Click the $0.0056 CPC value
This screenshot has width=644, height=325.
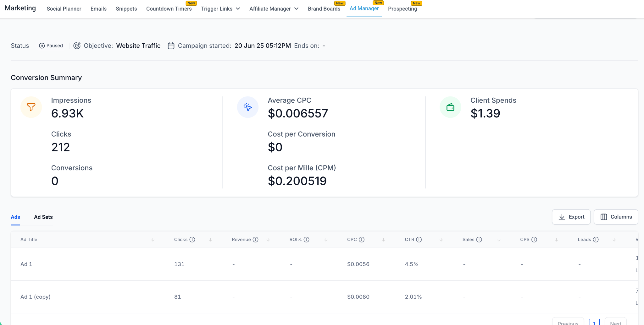click(358, 264)
